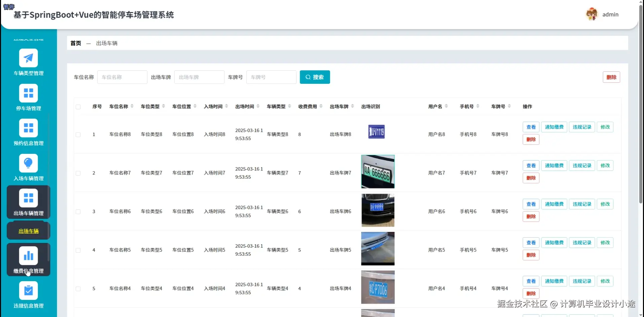Image resolution: width=644 pixels, height=317 pixels.
Task: Click 通知缴费 for row 车位名称5
Action: [554, 243]
